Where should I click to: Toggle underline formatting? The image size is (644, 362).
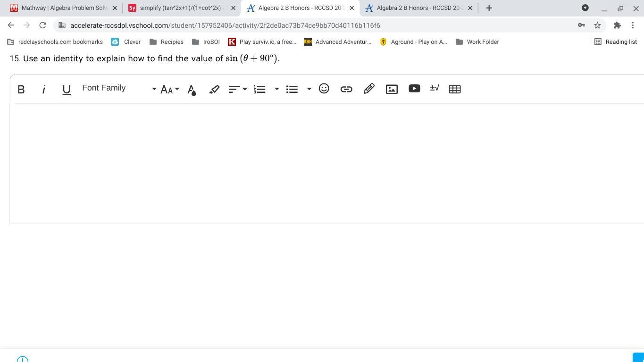[67, 90]
